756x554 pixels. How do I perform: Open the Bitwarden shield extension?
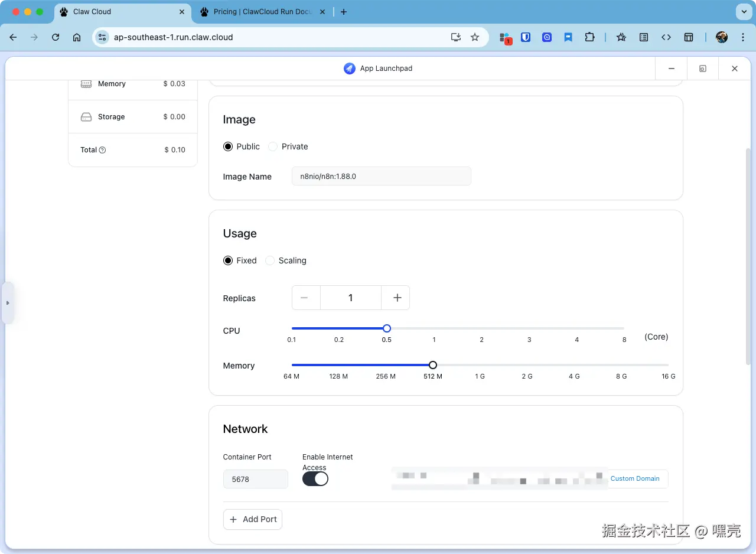(x=526, y=37)
